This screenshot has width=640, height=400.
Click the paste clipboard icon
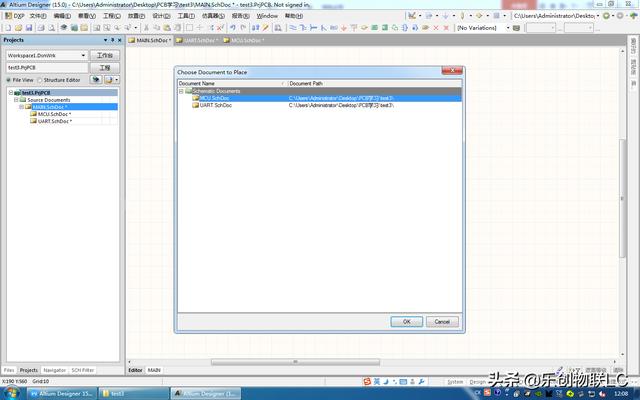(x=167, y=28)
